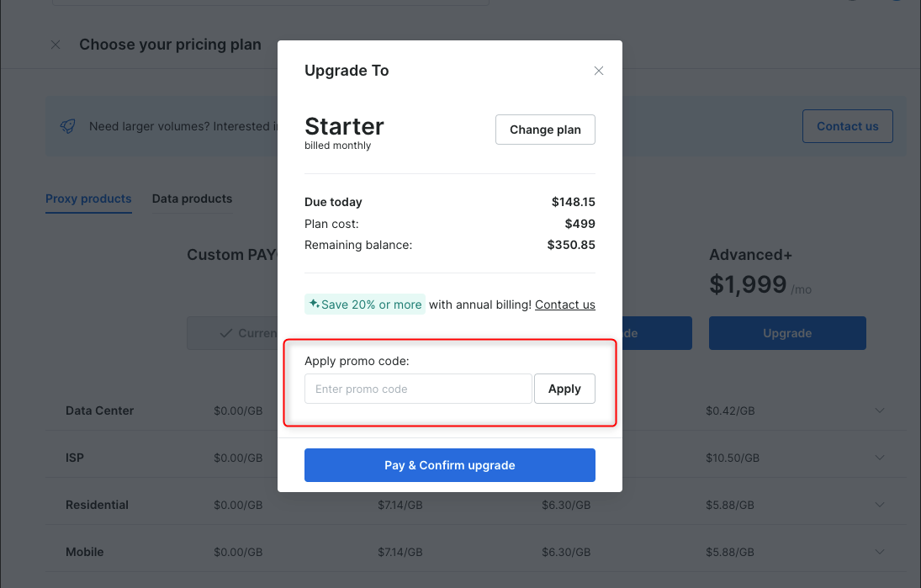Screen dimensions: 921x588
Task: Click Contact us button in banner
Action: coord(847,126)
